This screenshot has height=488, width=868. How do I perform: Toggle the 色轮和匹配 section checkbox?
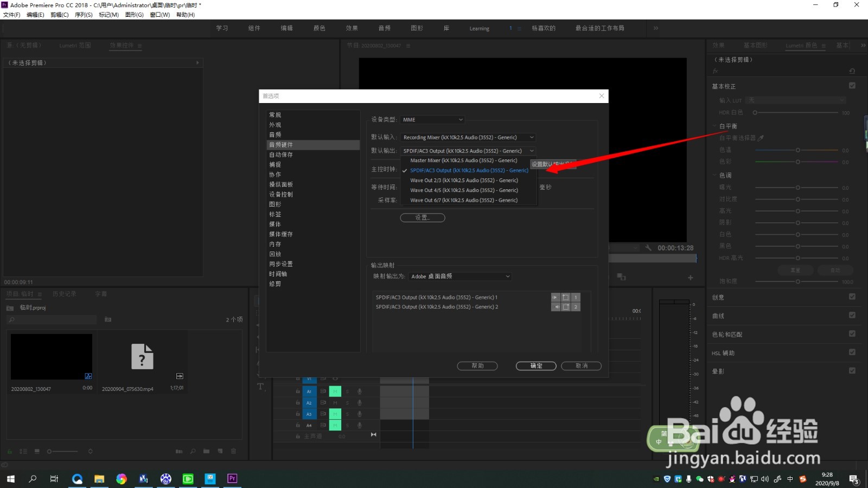852,333
